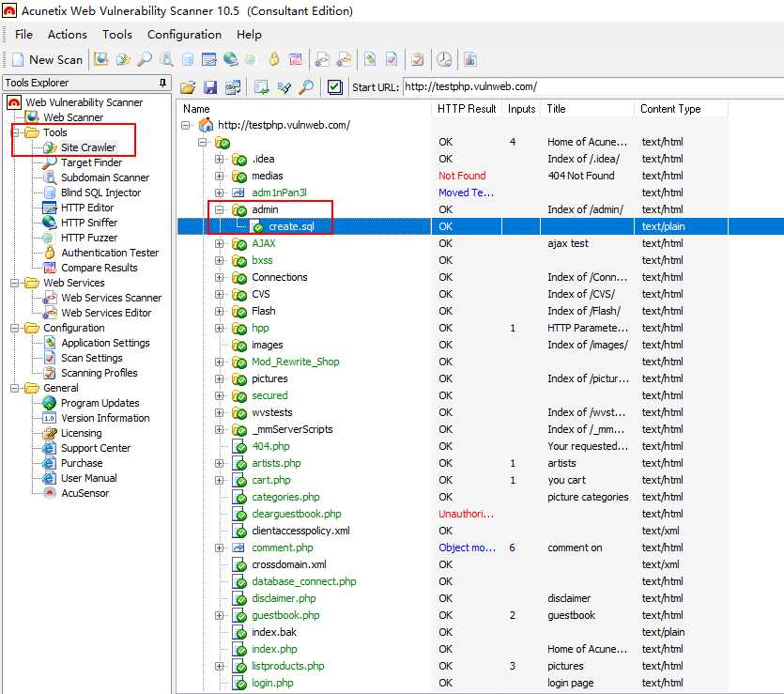Expand the .idea directory
The image size is (784, 694).
219,159
